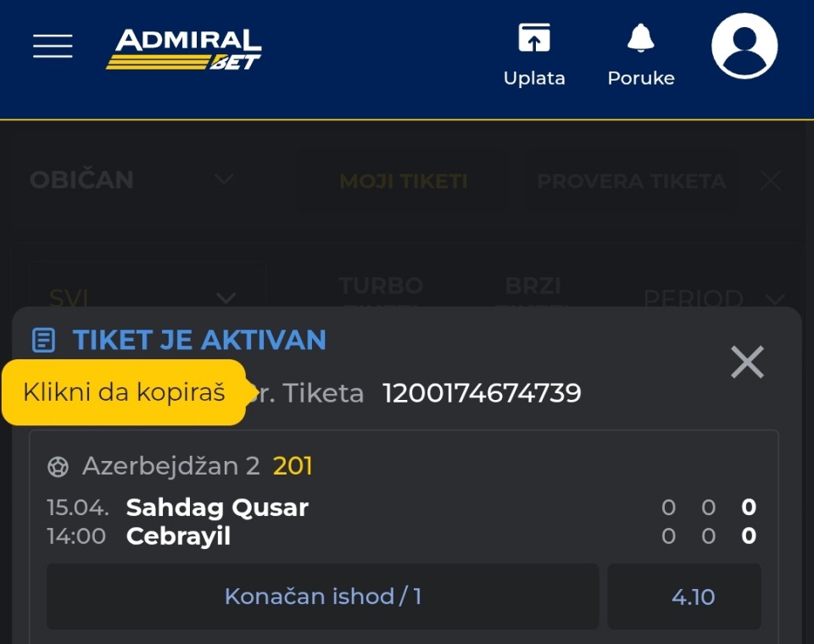Click the AdmiralBet logo

tap(184, 49)
